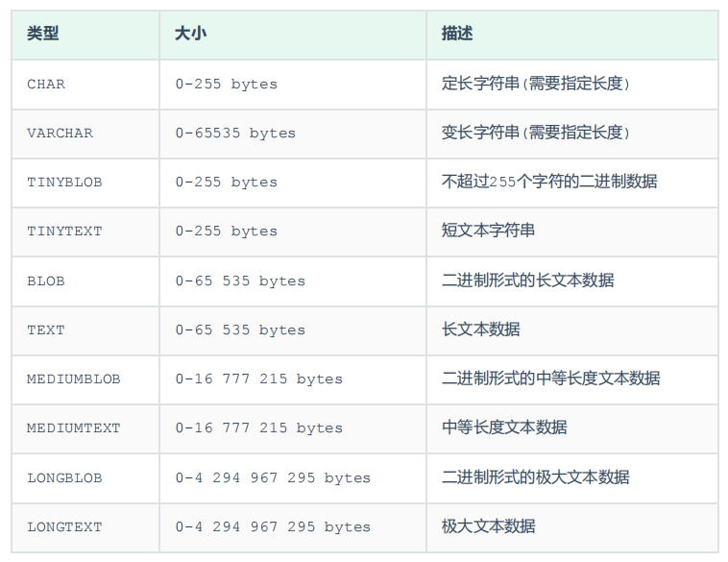
Task: Click the MEDIUMTEXT type name
Action: coord(74,428)
